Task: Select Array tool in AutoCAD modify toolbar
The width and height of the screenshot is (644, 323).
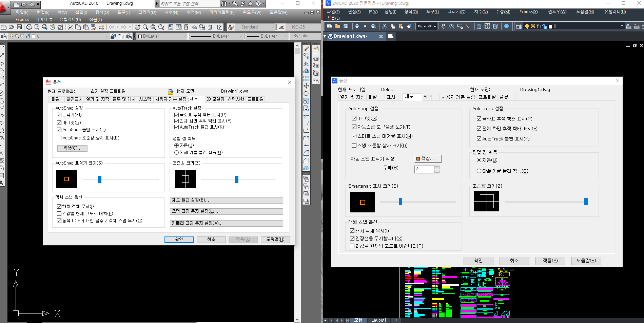Action: click(306, 78)
